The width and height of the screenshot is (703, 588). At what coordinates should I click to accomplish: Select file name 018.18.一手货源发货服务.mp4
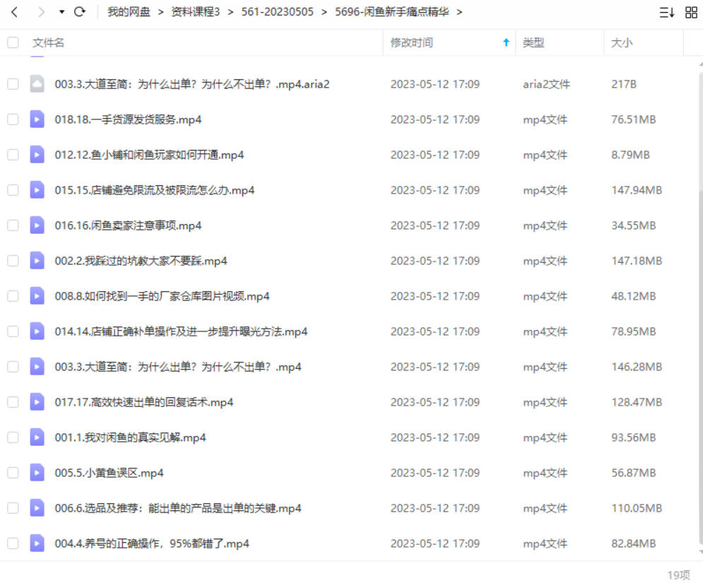[x=128, y=119]
